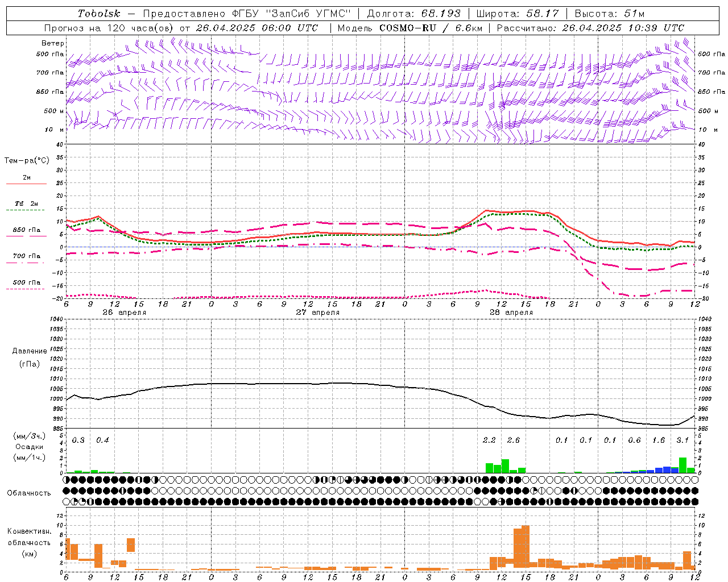Click the Ветер panel label

tap(52, 43)
